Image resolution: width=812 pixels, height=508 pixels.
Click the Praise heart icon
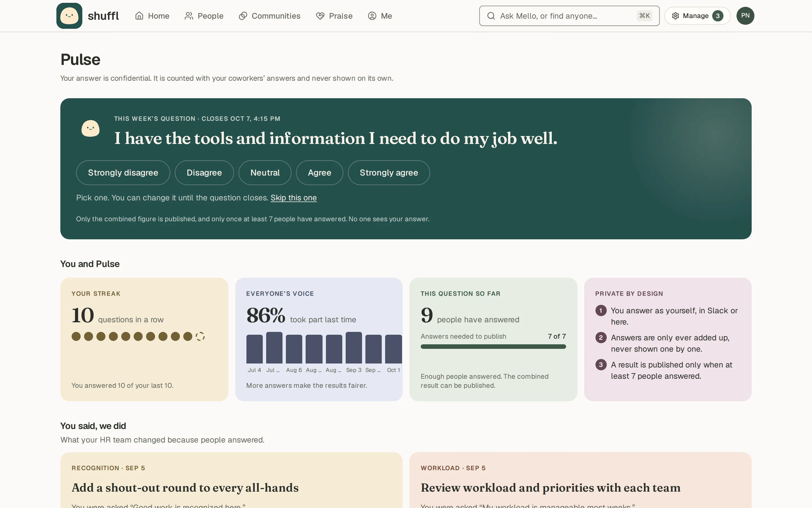pos(320,16)
